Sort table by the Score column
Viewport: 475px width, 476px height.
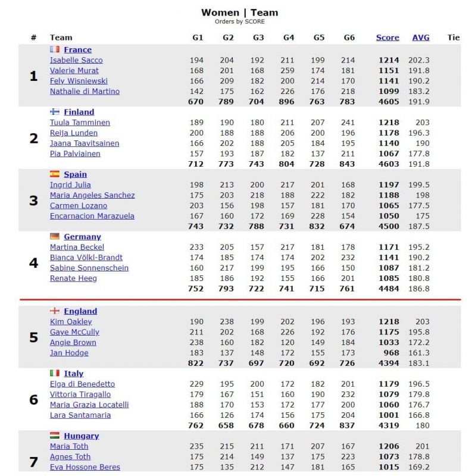pyautogui.click(x=387, y=37)
